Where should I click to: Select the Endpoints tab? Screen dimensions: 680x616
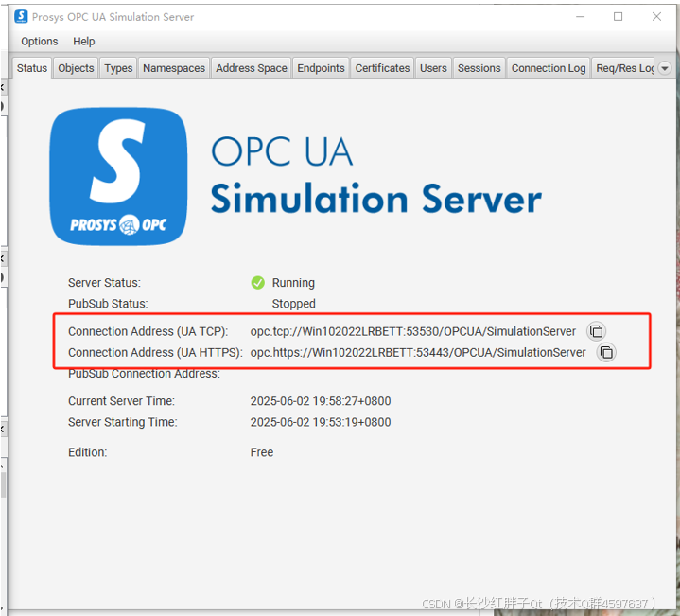tap(321, 68)
